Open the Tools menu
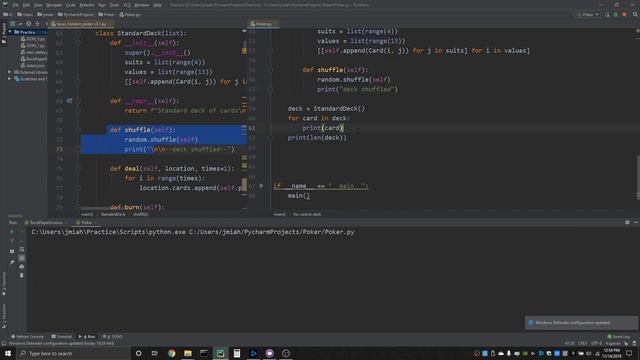This screenshot has height=360, width=640. click(x=114, y=5)
